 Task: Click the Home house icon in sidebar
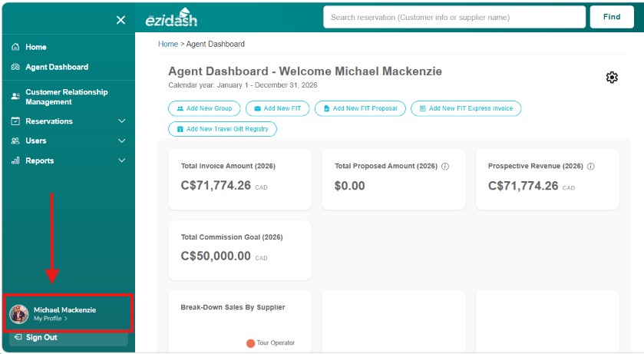(15, 47)
